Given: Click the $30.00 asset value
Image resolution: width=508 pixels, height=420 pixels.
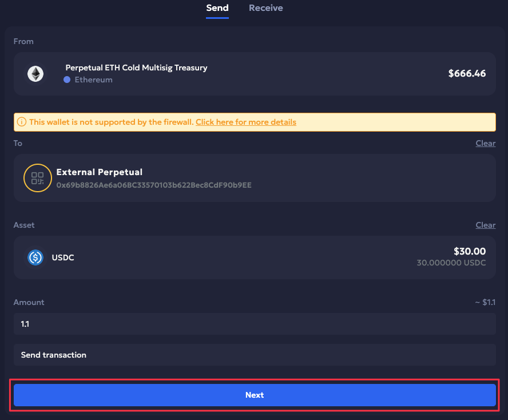Looking at the screenshot, I should pos(470,251).
